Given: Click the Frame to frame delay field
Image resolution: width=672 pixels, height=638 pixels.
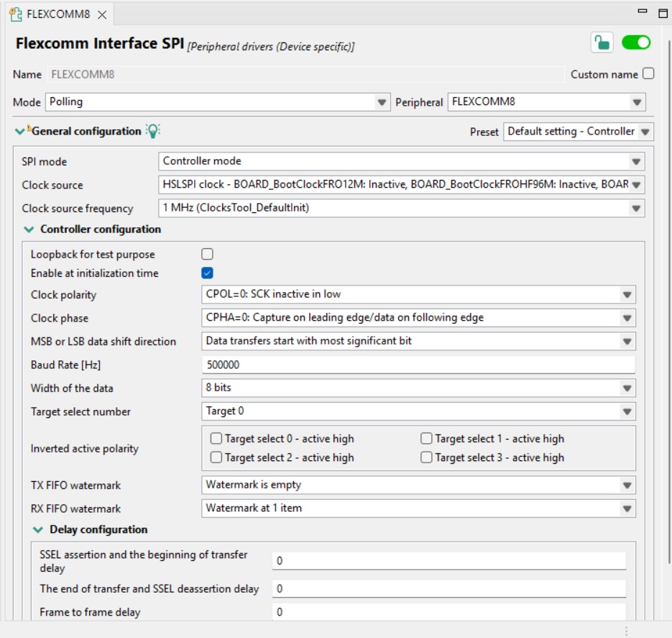Looking at the screenshot, I should [448, 612].
